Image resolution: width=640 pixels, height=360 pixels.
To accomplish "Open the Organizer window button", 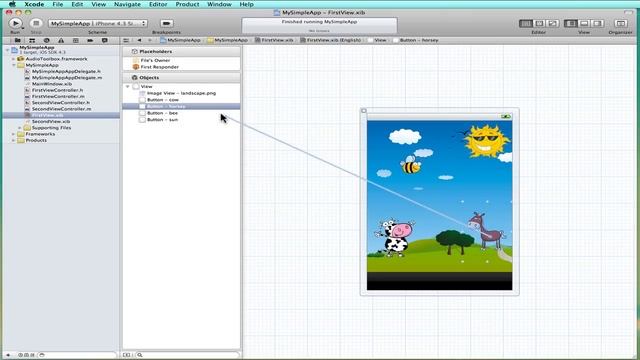I will click(x=620, y=24).
